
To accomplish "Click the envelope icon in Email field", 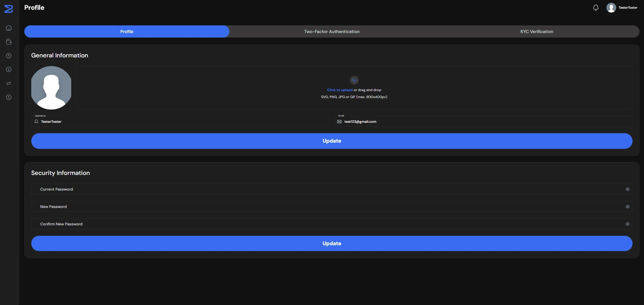I will [x=340, y=121].
